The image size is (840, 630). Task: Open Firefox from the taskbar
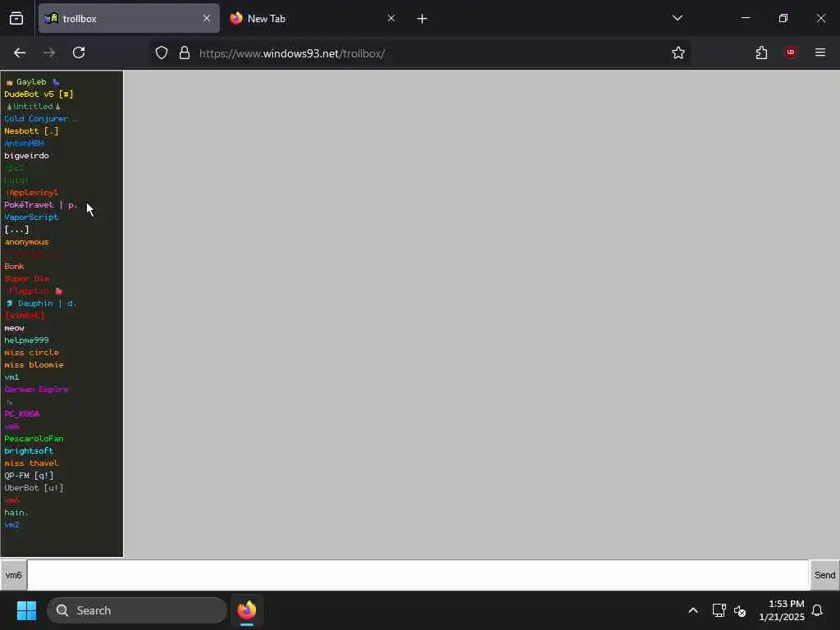coord(246,610)
